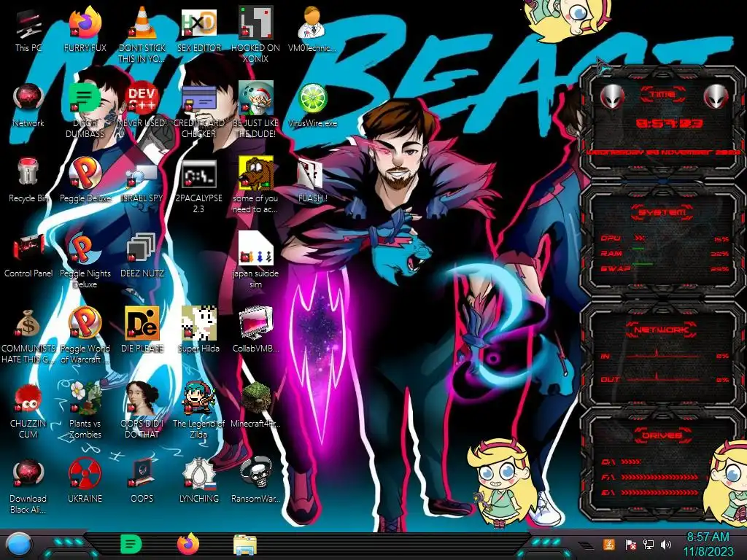Viewport: 747px width, 560px height.
Task: Open the BE JUST LIKE THE DUDE icon
Action: [x=256, y=110]
